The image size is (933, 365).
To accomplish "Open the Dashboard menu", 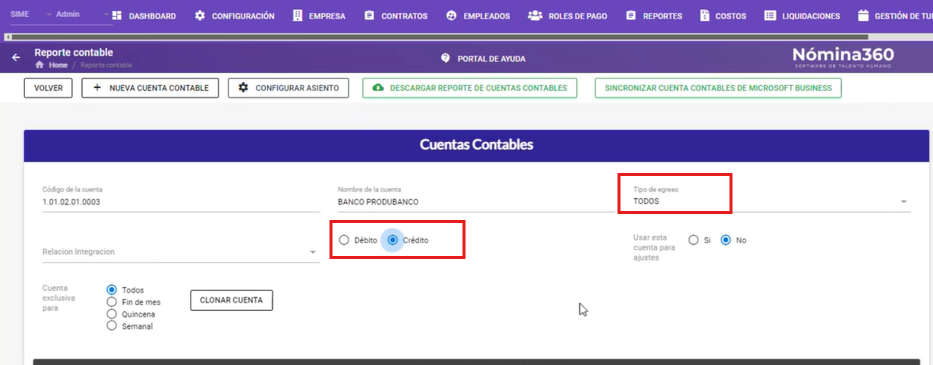I will (x=143, y=16).
